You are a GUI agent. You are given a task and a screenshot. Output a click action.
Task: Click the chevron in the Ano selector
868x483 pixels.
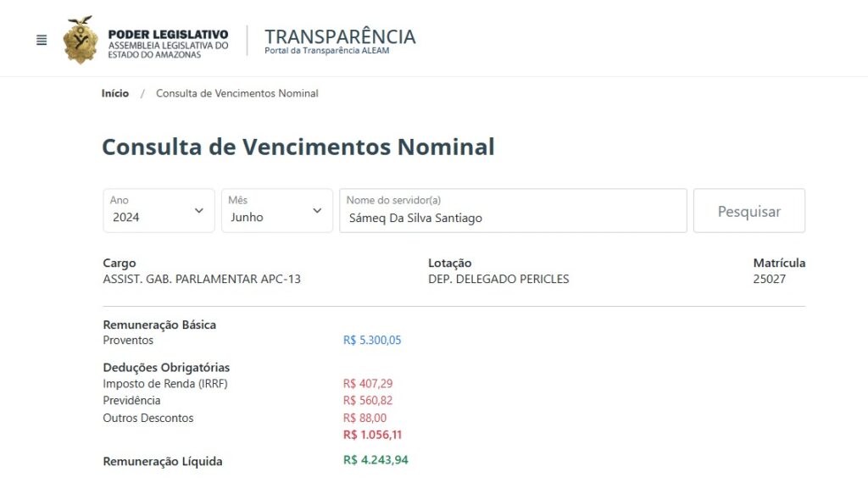tap(198, 211)
